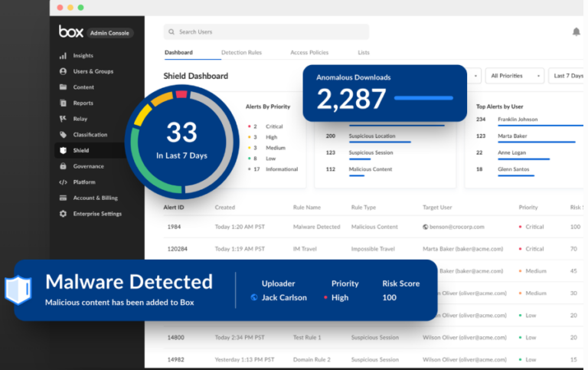Click Franklin Johnson in Top Alerts by User
This screenshot has width=588, height=370.
point(518,120)
